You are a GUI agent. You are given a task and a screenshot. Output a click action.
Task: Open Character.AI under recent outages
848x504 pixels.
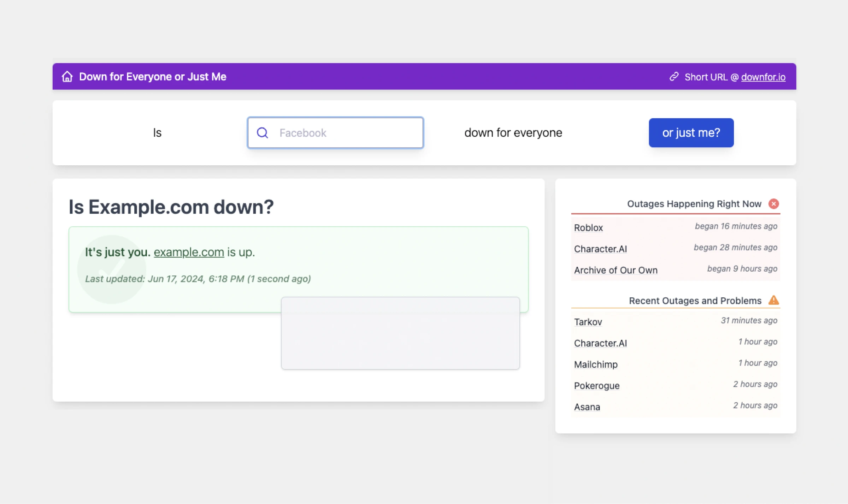tap(600, 343)
